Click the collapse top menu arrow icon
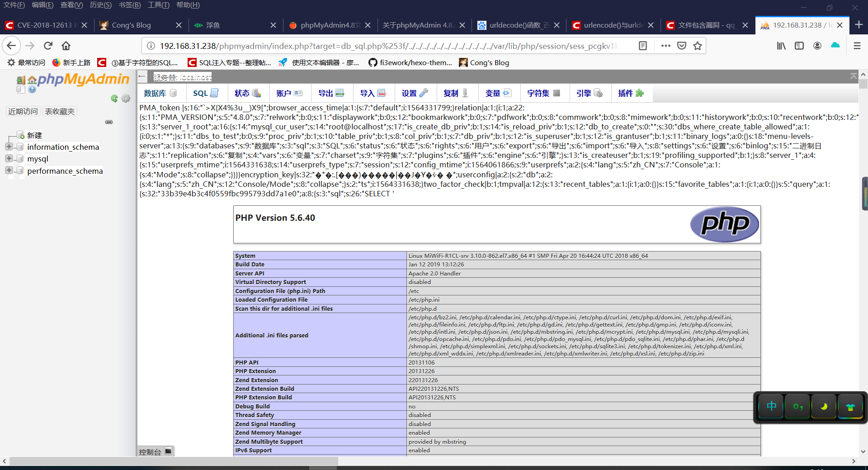Viewport: 868px width, 470px height. tap(854, 76)
